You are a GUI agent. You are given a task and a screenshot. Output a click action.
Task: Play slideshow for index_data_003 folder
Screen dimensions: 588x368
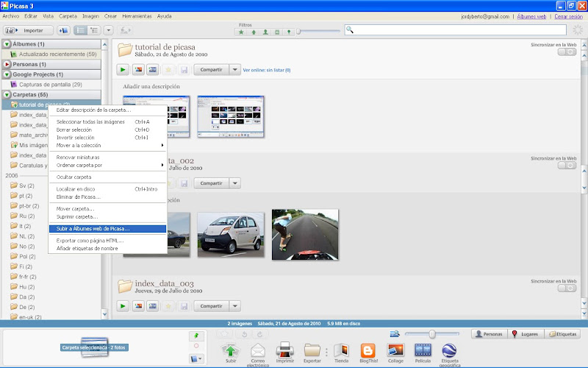[x=123, y=306]
